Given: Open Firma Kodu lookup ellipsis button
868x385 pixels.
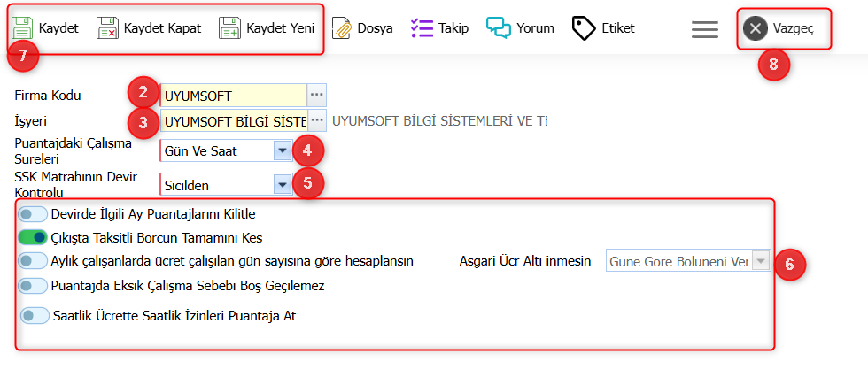Looking at the screenshot, I should pyautogui.click(x=317, y=96).
